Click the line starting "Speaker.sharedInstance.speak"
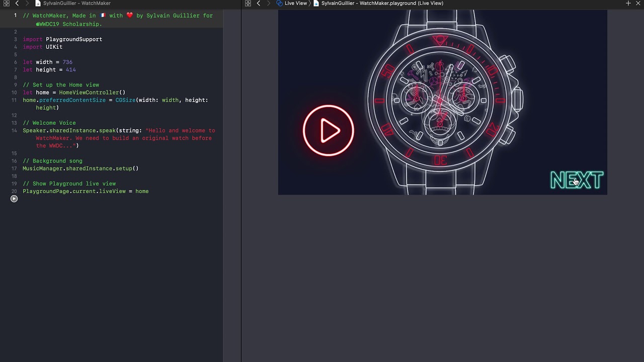644x362 pixels. (119, 138)
